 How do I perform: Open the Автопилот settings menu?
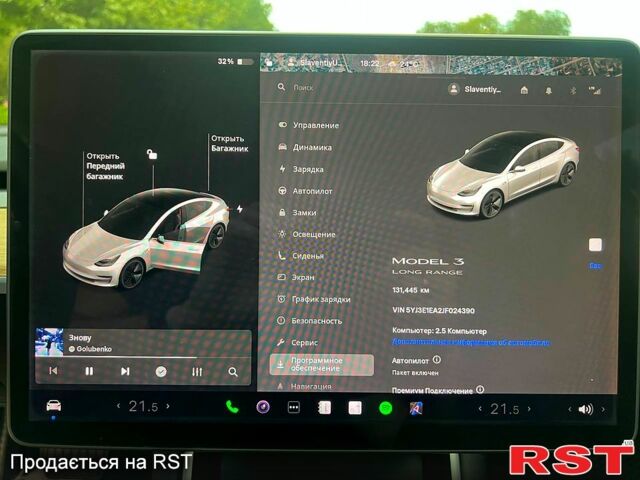[x=312, y=190]
